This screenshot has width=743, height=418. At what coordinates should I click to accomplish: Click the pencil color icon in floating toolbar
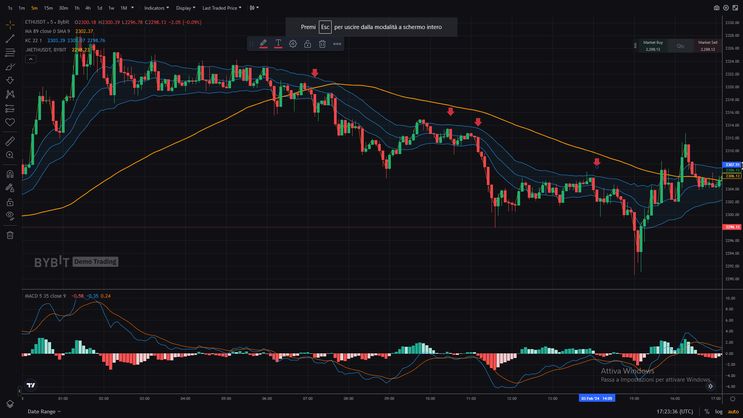[263, 44]
